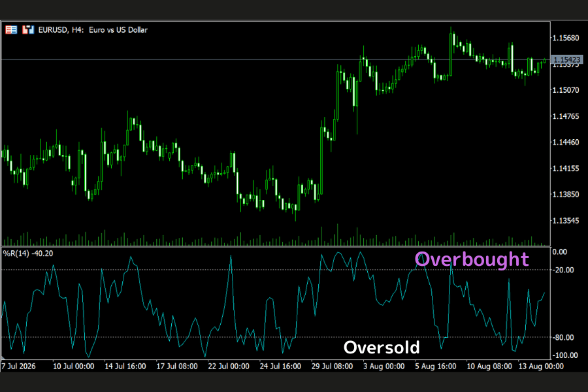588x392 pixels.
Task: Click the candlestick chart icon beside EURUSD
Action: pyautogui.click(x=28, y=29)
